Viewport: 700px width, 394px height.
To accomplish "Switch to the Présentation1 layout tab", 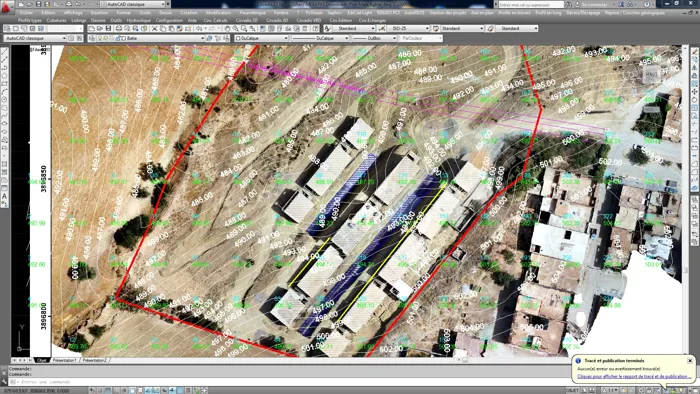I will tap(64, 360).
